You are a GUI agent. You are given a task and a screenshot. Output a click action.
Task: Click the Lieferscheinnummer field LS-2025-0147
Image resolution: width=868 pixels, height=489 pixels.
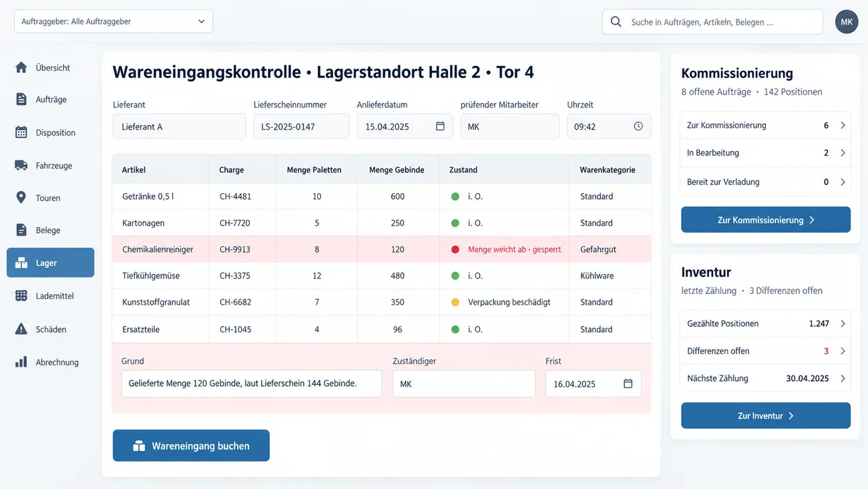coord(301,126)
